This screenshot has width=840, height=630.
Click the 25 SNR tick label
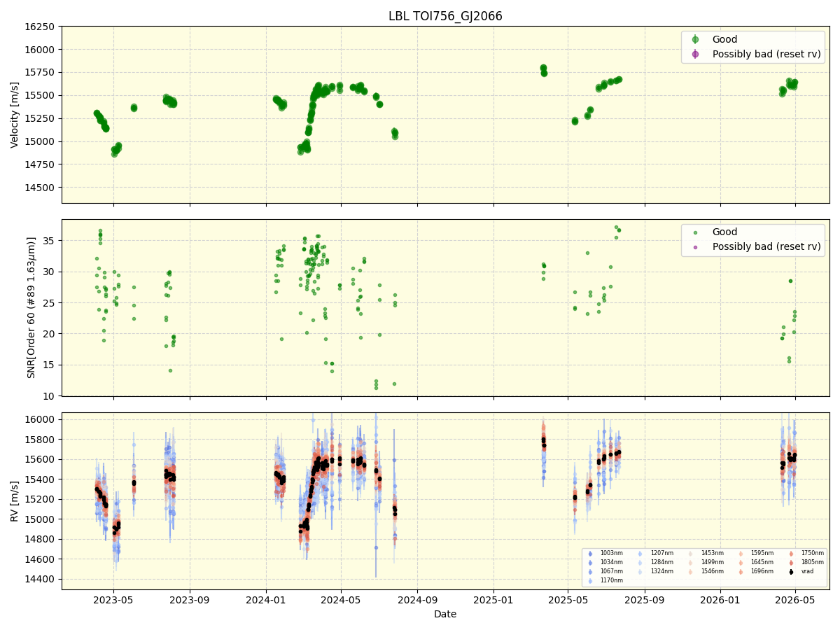point(49,303)
